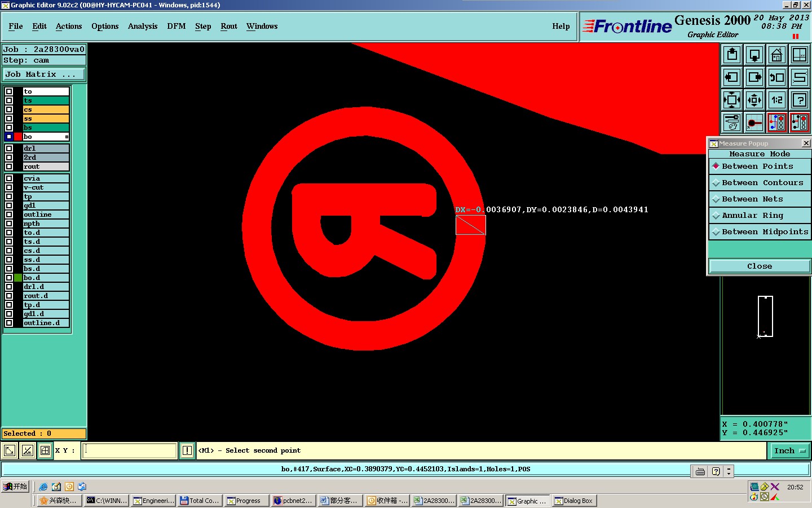The image size is (812, 508).
Task: Click the exclamation mark icon
Action: click(187, 450)
